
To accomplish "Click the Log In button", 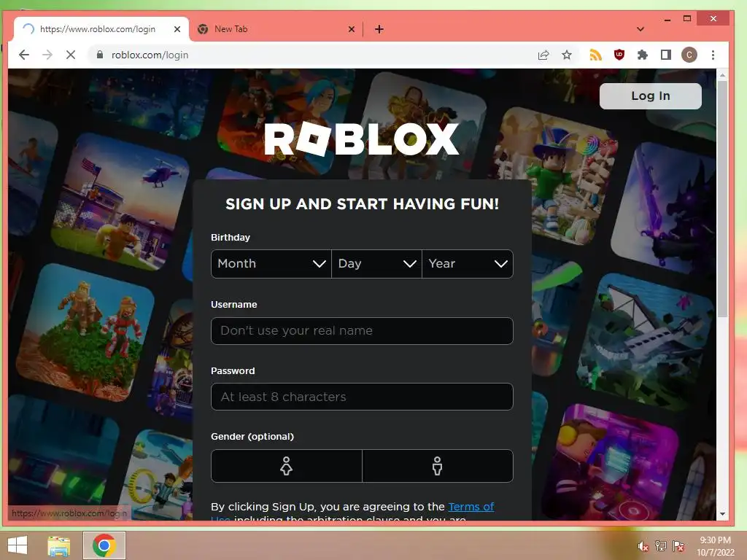I will click(x=650, y=96).
